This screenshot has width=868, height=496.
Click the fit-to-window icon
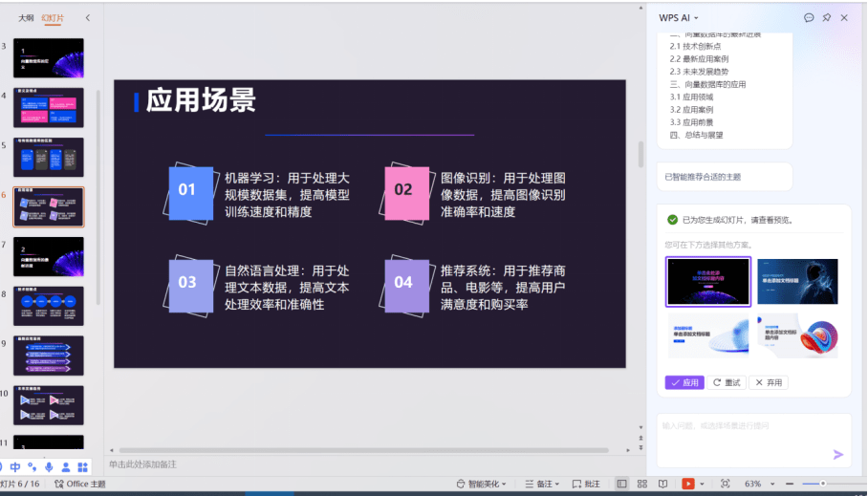click(x=726, y=484)
